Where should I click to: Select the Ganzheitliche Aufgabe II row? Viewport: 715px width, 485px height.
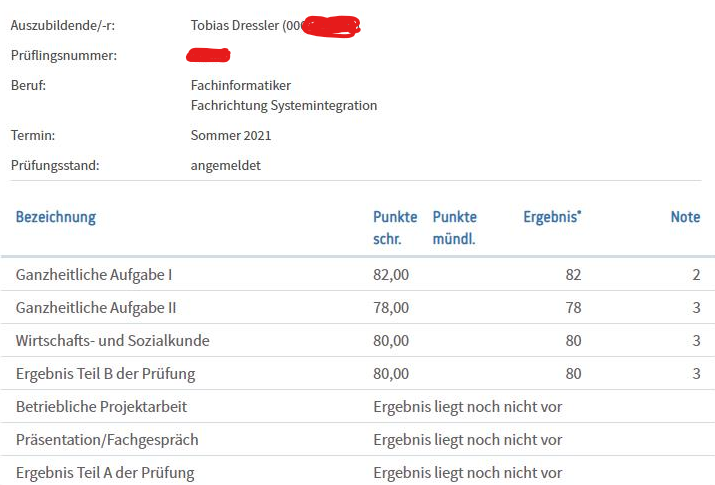tap(358, 308)
